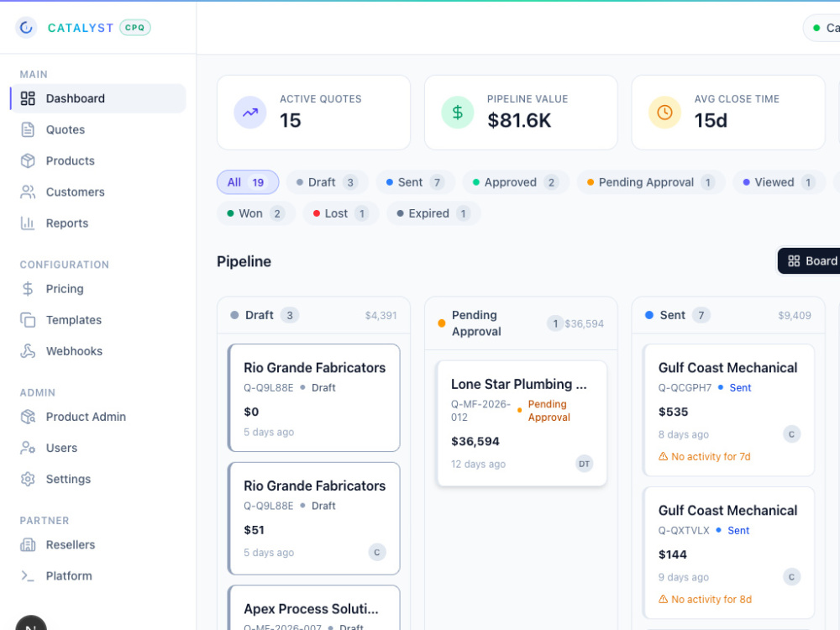Image resolution: width=840 pixels, height=630 pixels.
Task: Open Customers section
Action: (x=98, y=192)
